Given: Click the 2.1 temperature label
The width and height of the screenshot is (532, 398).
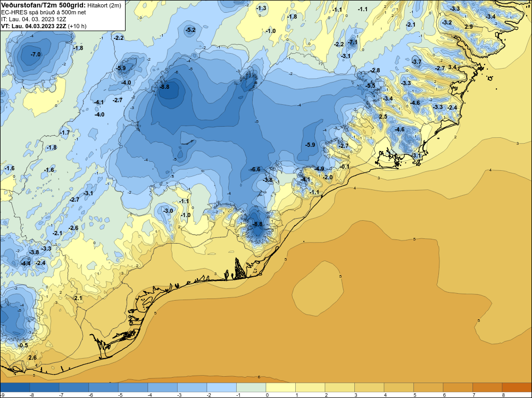Looking at the screenshot, I should pyautogui.click(x=78, y=298).
